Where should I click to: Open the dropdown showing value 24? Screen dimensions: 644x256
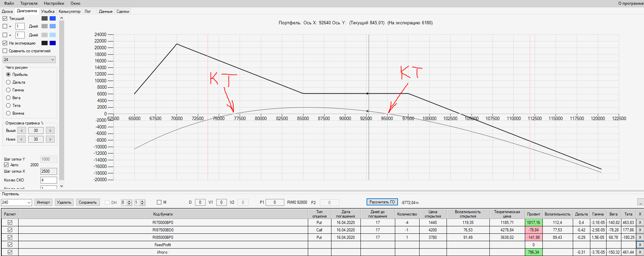coord(29,60)
